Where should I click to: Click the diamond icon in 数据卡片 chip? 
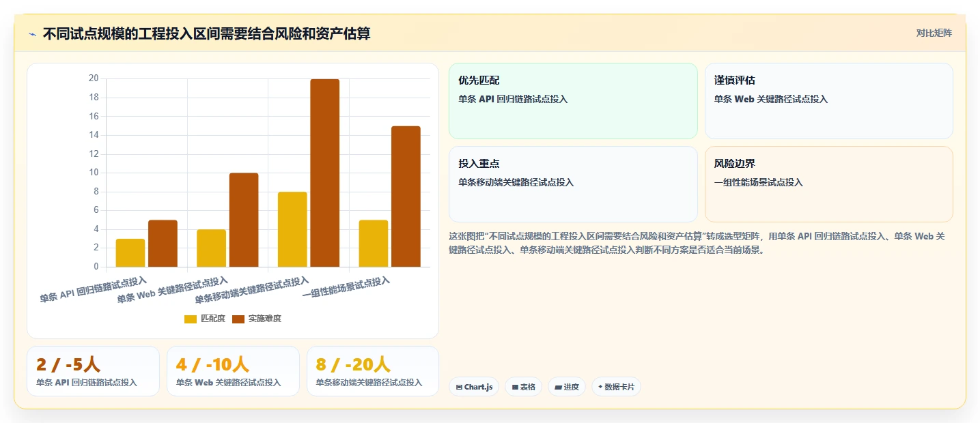pyautogui.click(x=600, y=387)
